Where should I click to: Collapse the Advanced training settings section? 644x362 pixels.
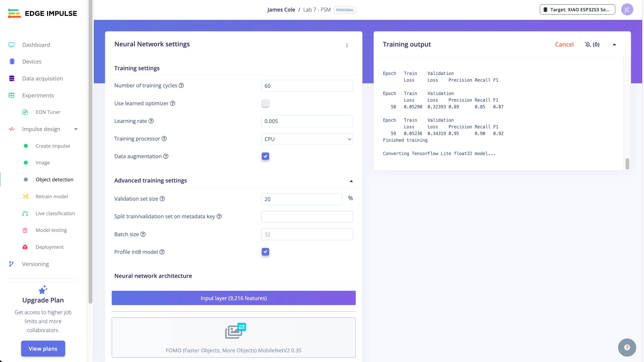[x=351, y=181]
